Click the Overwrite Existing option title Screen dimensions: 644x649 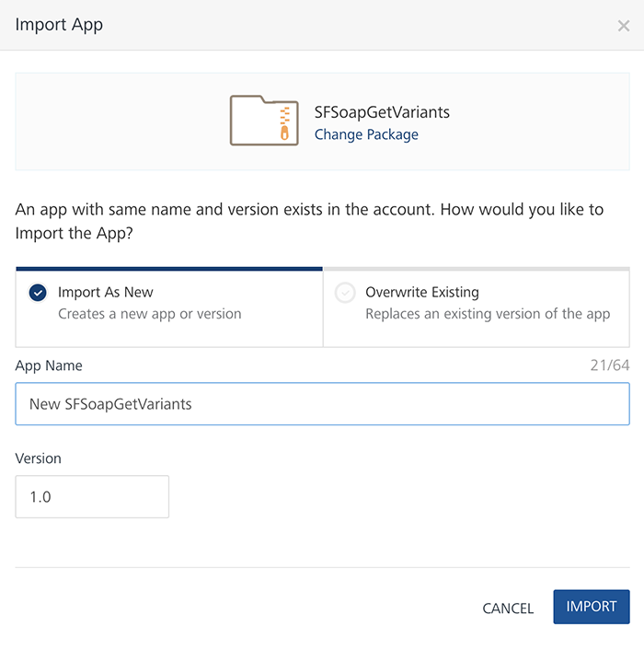click(x=422, y=292)
